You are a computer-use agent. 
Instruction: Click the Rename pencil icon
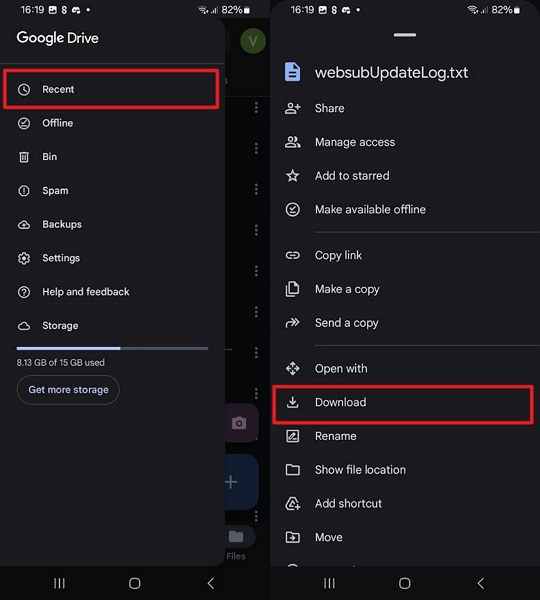(293, 436)
